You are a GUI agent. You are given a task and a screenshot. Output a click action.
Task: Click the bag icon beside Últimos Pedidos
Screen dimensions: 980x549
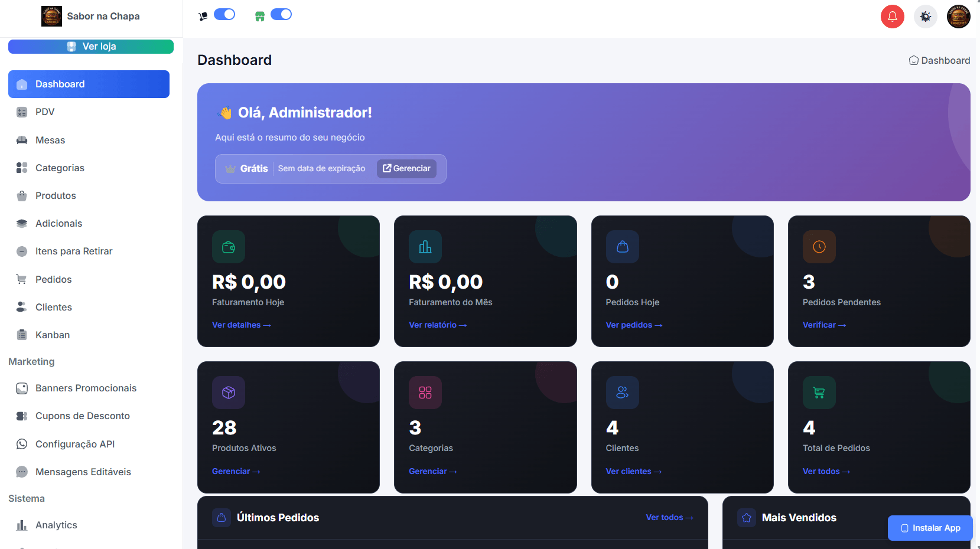coord(222,518)
